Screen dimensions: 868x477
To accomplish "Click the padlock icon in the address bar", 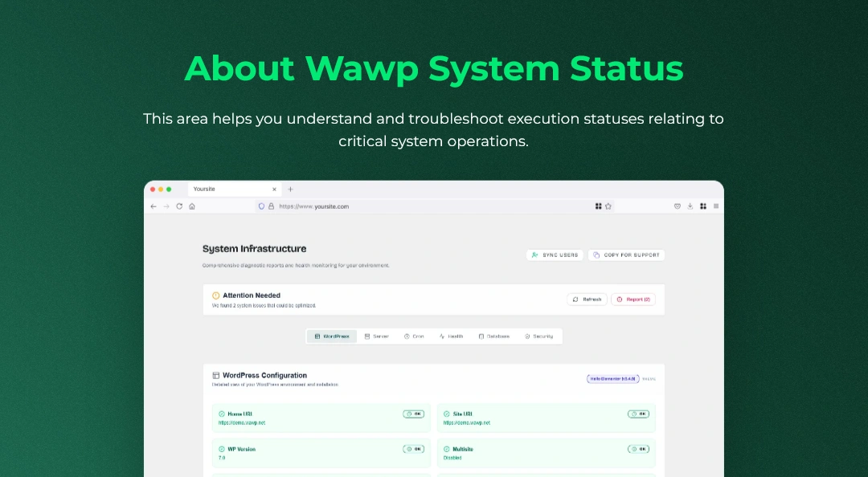I will coord(272,206).
